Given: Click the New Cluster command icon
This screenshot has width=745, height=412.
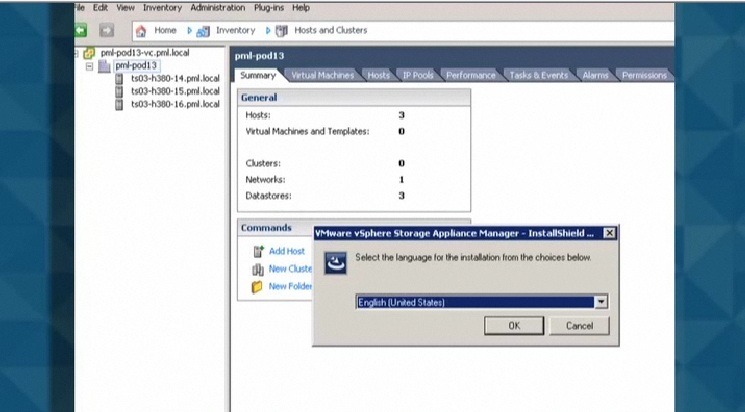Looking at the screenshot, I should click(258, 269).
